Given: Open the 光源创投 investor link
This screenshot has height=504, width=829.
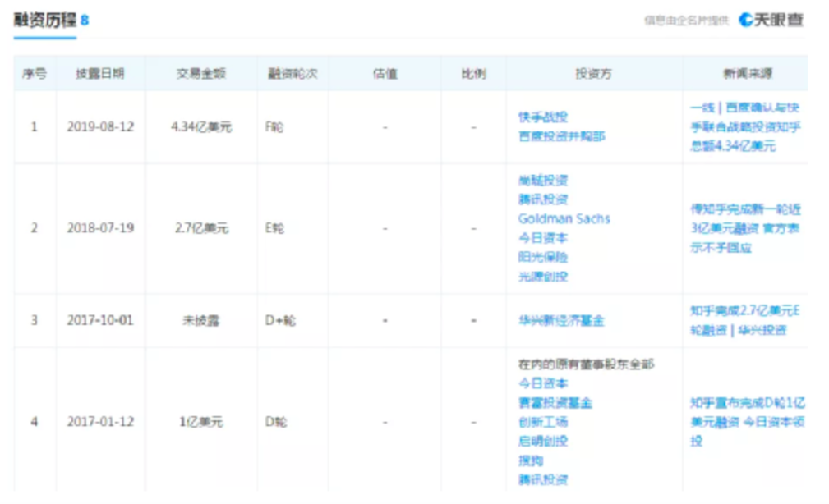Looking at the screenshot, I should (x=542, y=277).
